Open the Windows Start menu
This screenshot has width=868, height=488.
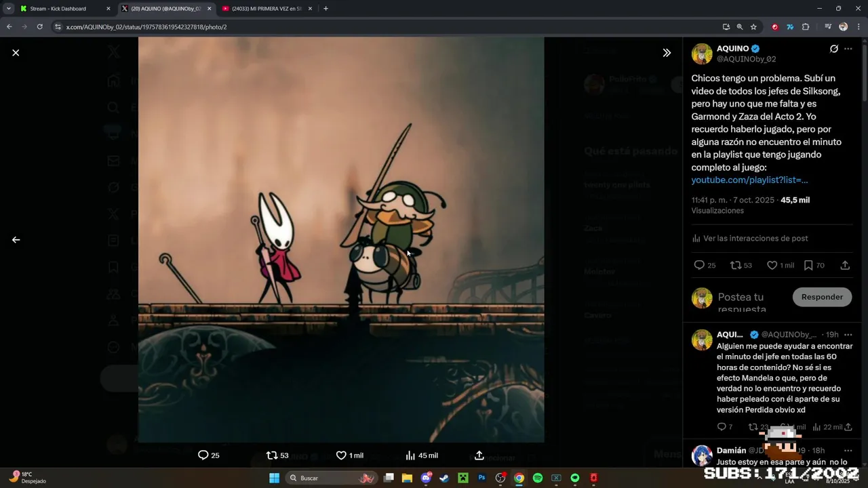(x=274, y=478)
